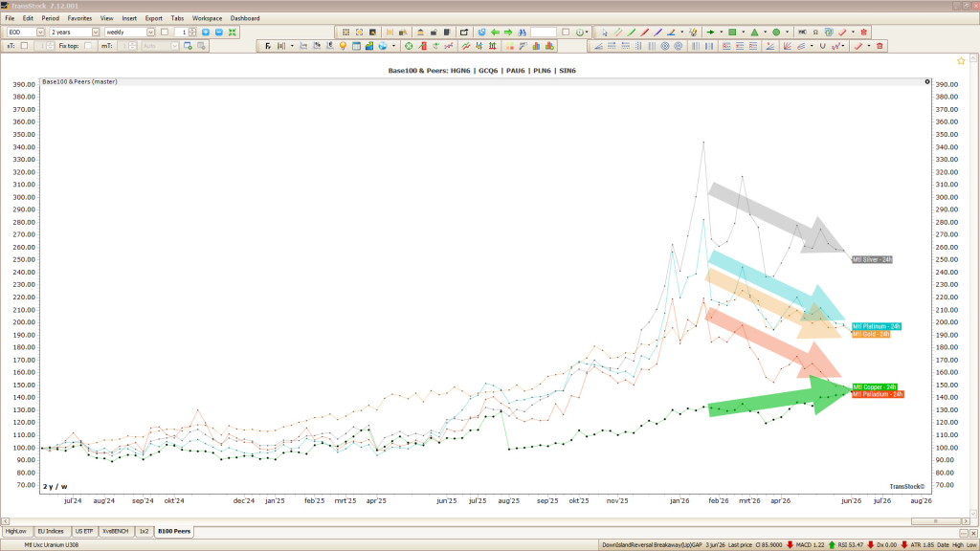
Task: Open the Favorites menu
Action: pos(79,18)
